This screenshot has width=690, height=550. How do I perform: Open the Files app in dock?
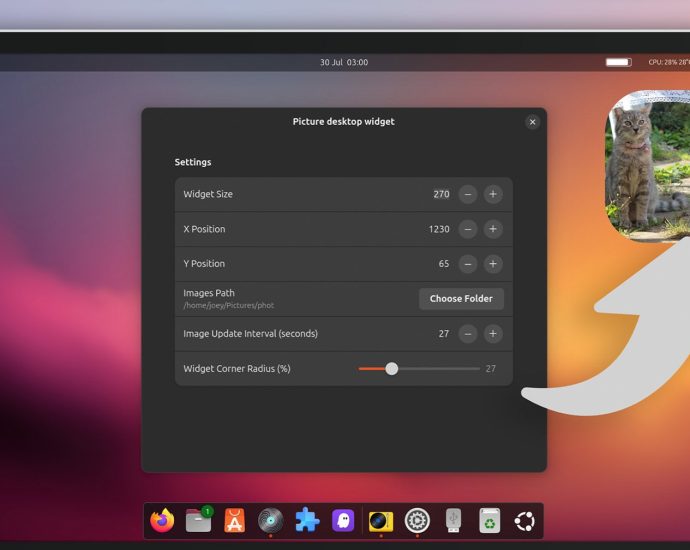[x=199, y=520]
